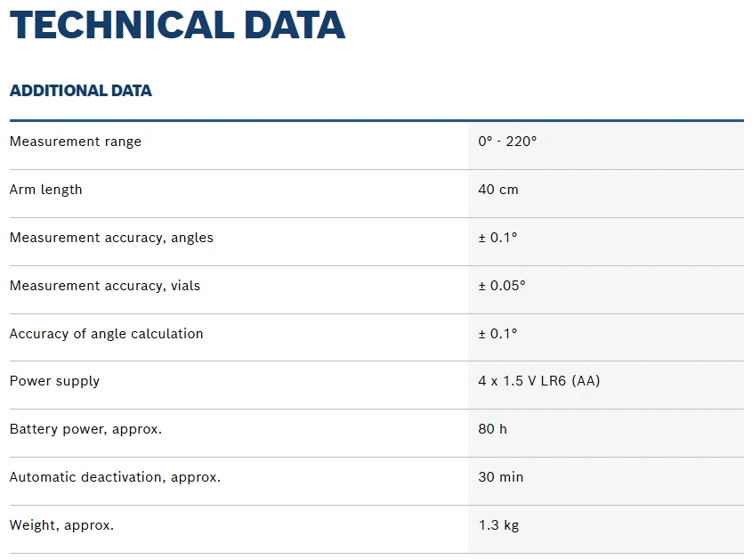Select Accuracy of angle calculation label
The height and width of the screenshot is (560, 752).
pos(106,334)
